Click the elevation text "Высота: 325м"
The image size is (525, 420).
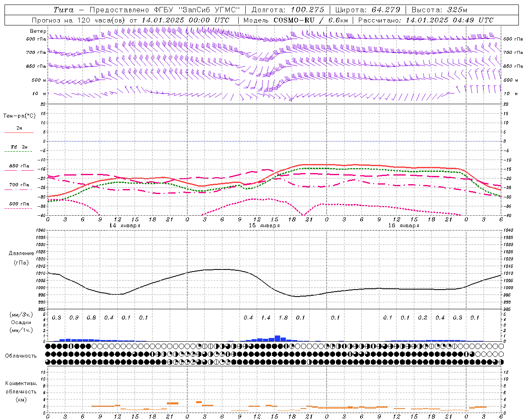click(439, 10)
